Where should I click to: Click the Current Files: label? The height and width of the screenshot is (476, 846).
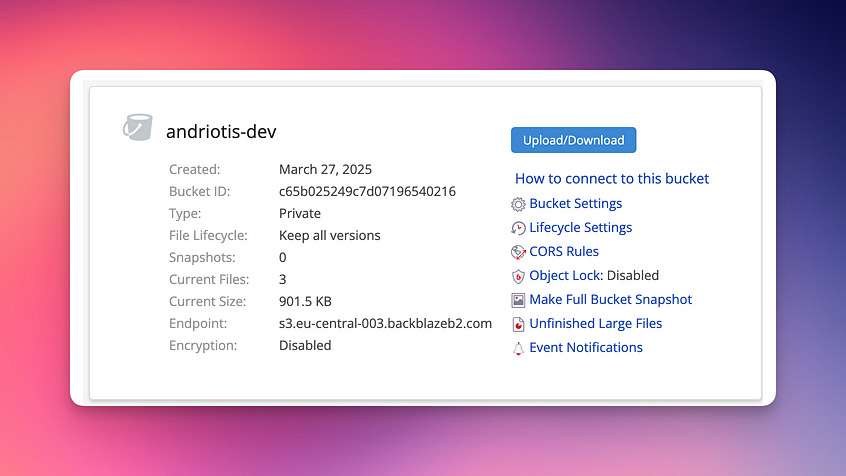tap(209, 280)
